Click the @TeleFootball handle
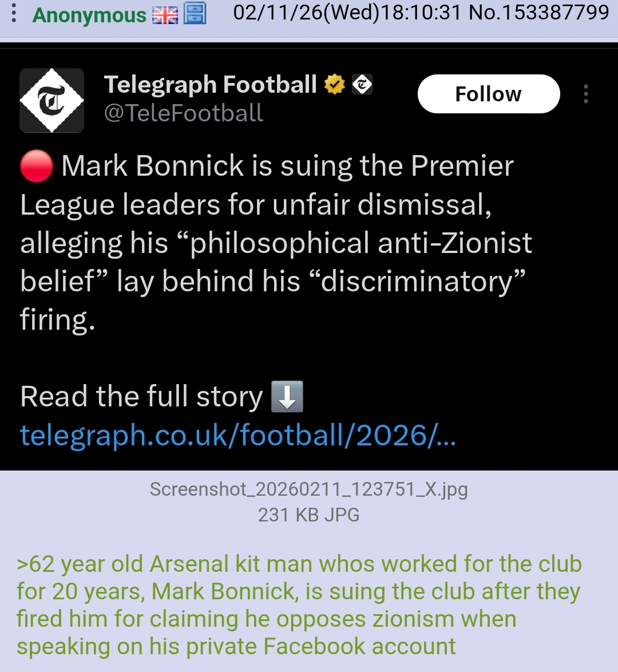 [184, 113]
